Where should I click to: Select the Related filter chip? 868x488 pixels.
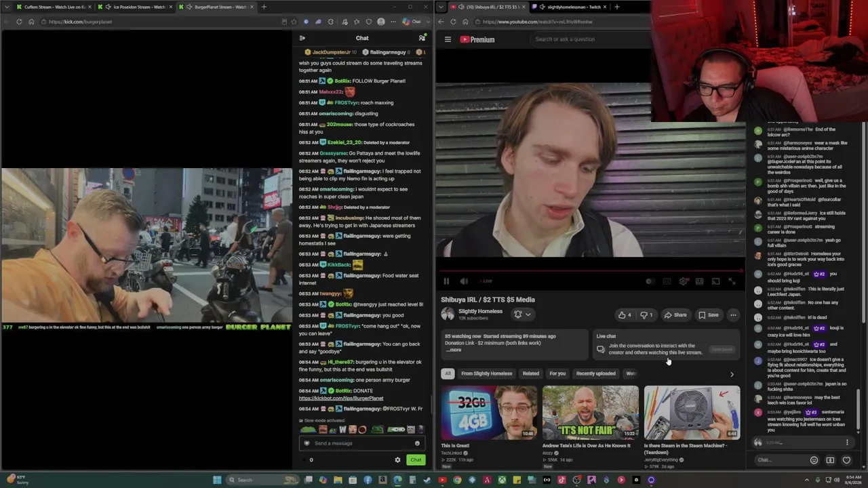tap(530, 373)
